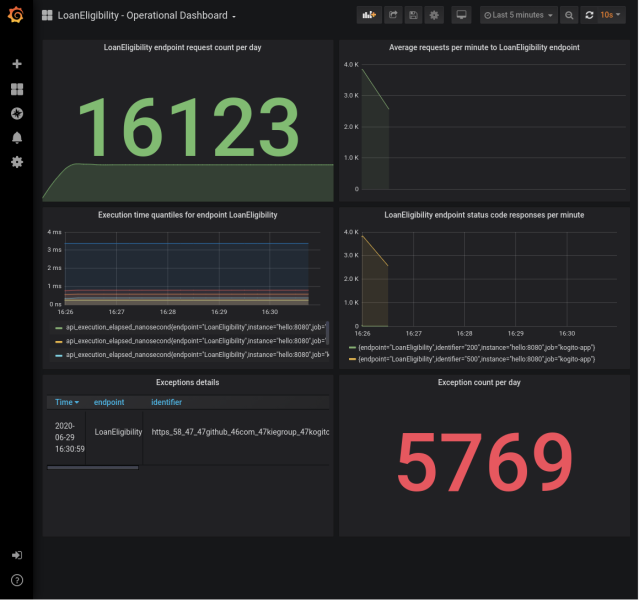Click the execution quantiles legend vertical scrollbar
The height and width of the screenshot is (600, 639).
pyautogui.click(x=327, y=333)
